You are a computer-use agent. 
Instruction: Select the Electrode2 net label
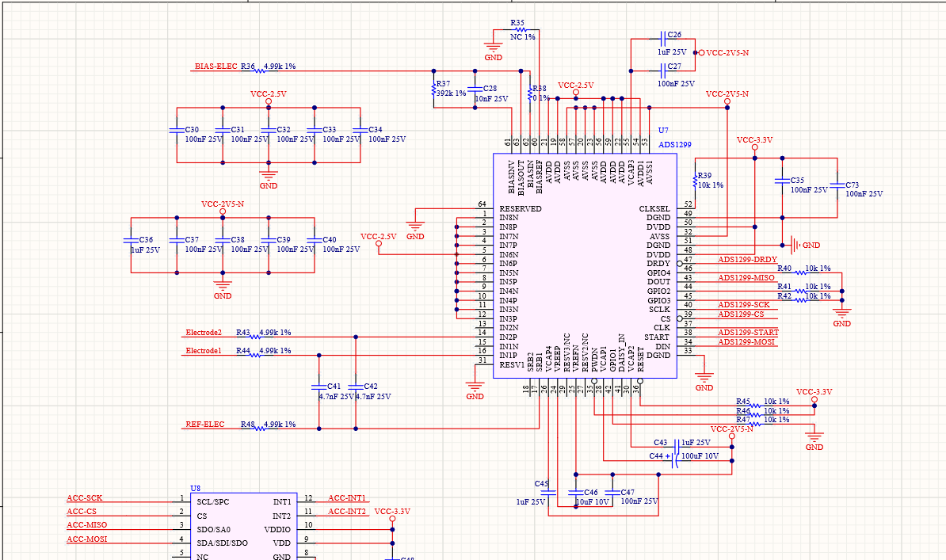point(204,333)
